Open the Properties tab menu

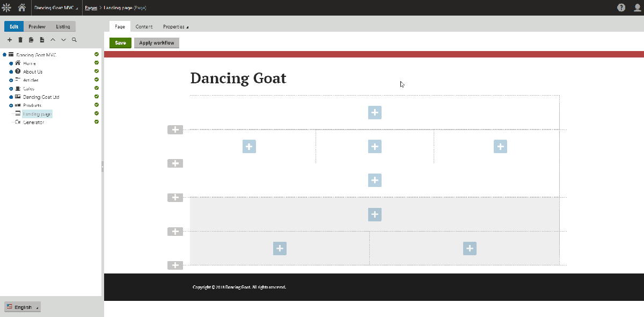(175, 26)
